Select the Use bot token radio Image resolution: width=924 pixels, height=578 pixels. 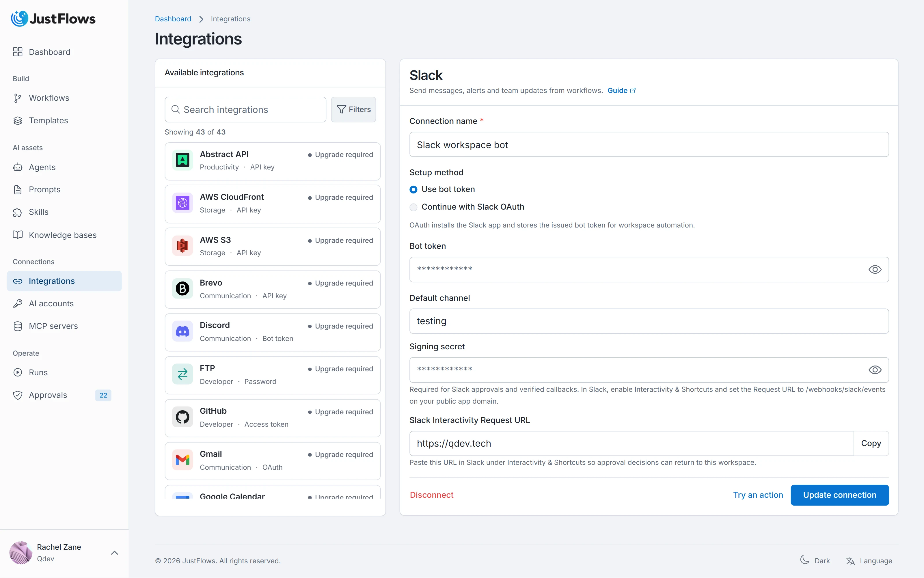pyautogui.click(x=413, y=190)
